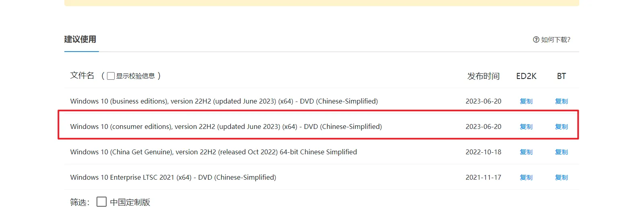644x222 pixels.
Task: Copy BT link for business editions
Action: [561, 101]
